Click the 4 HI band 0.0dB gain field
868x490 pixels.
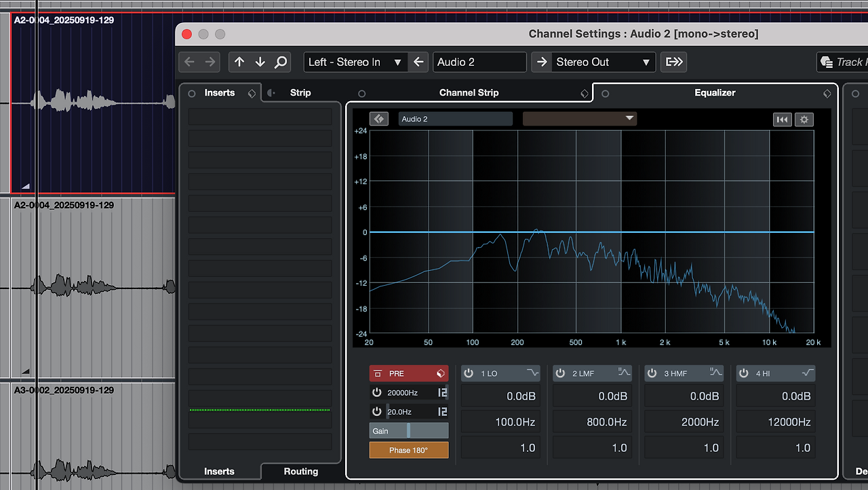[x=776, y=396]
